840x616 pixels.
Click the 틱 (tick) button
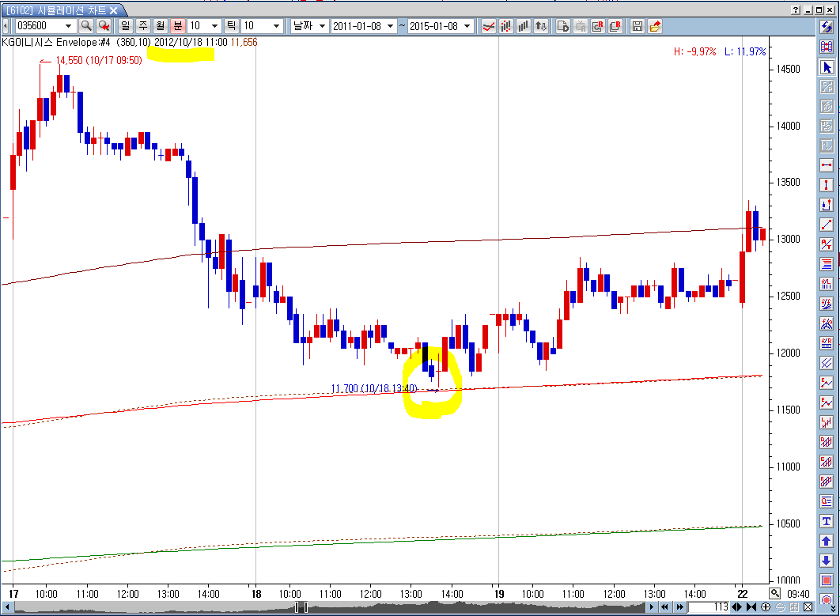tap(232, 26)
